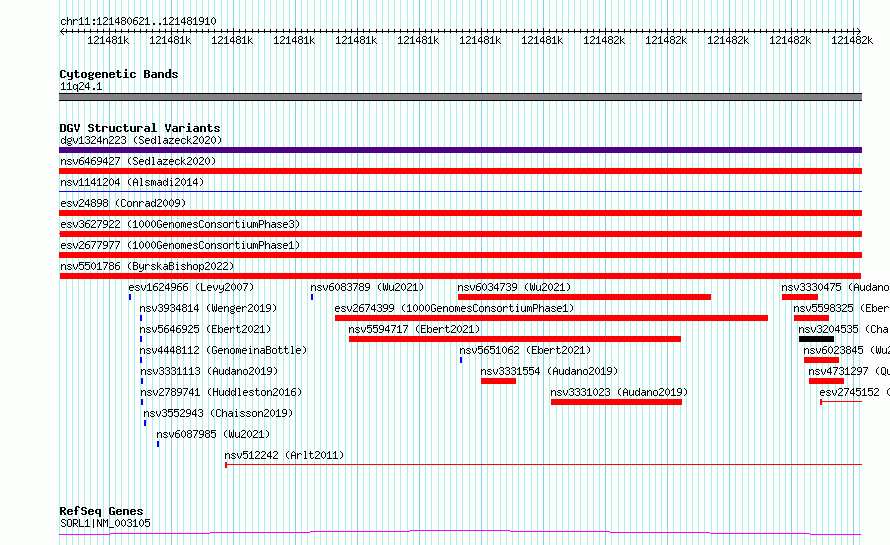Click the thin blue nsv1141204 variant line
The width and height of the screenshot is (890, 545).
460,191
